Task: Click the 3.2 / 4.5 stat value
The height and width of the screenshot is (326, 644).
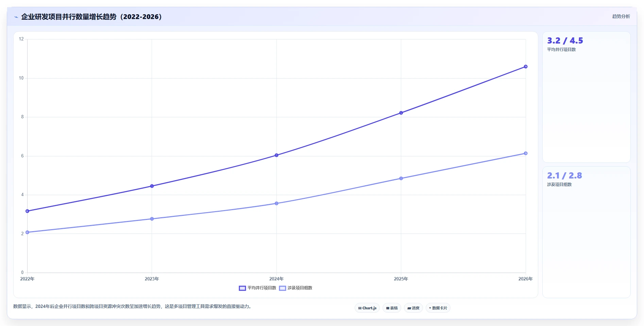Action: 565,41
